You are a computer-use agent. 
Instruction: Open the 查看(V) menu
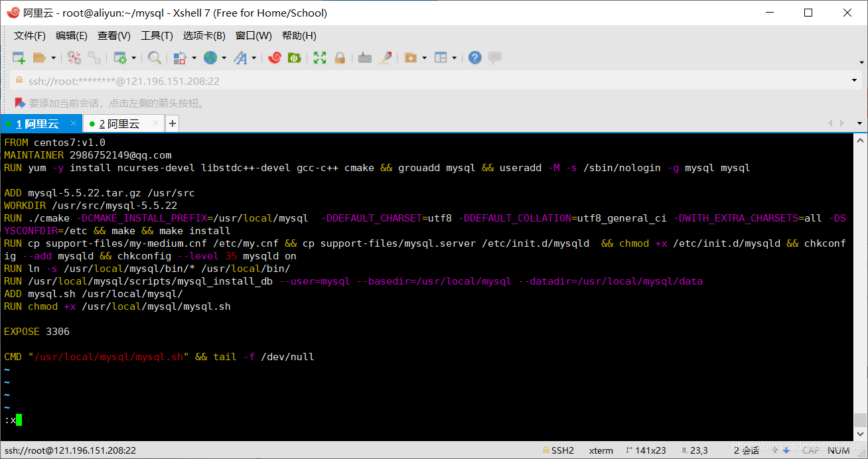(x=113, y=35)
